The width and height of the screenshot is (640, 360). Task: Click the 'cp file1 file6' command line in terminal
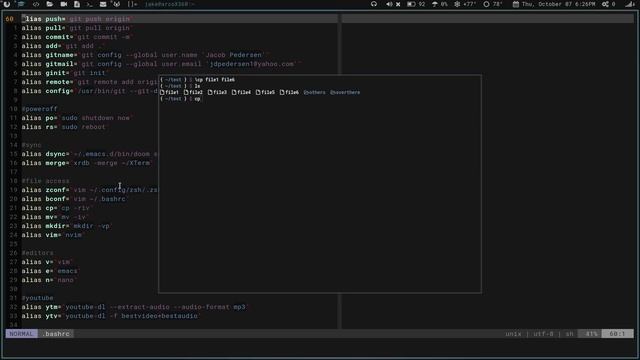[198, 80]
